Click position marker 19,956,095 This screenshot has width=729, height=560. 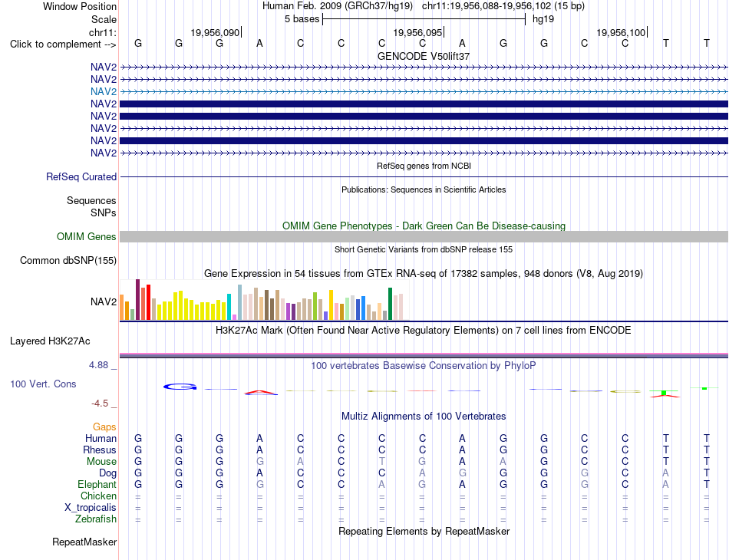417,32
